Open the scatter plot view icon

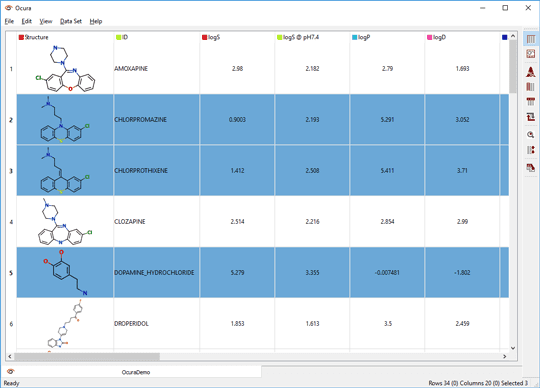(x=531, y=54)
